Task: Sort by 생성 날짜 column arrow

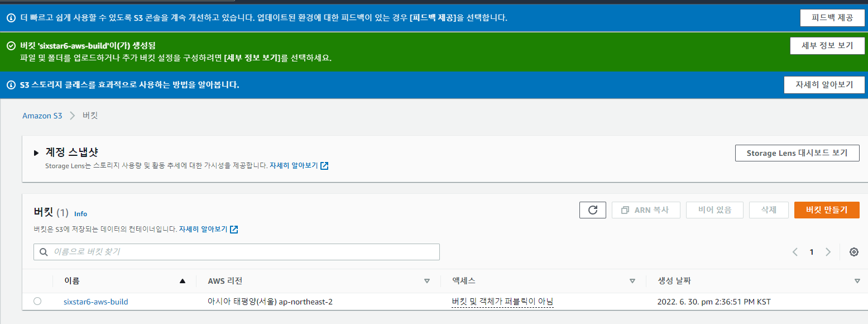Action: click(857, 281)
